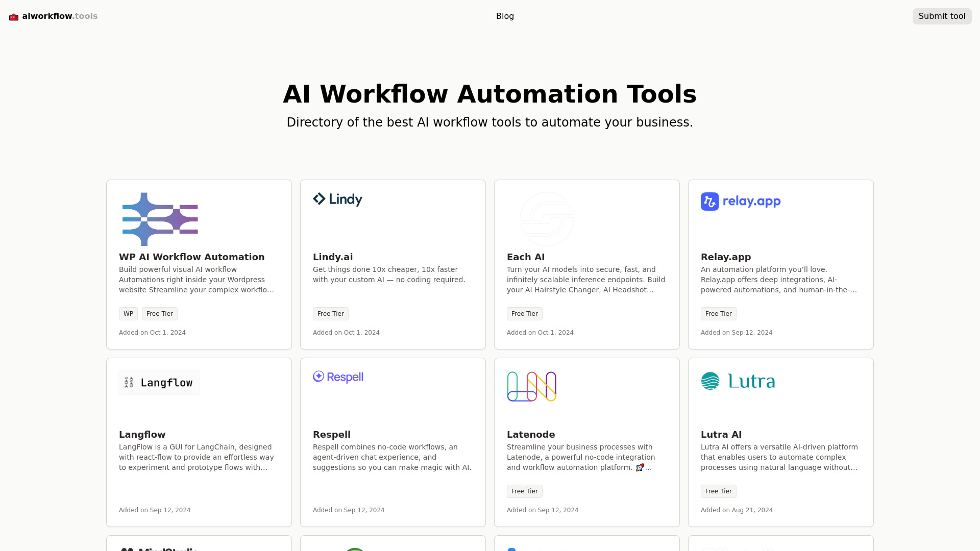The width and height of the screenshot is (980, 551).
Task: Click the Each AI tool title
Action: coord(525,257)
